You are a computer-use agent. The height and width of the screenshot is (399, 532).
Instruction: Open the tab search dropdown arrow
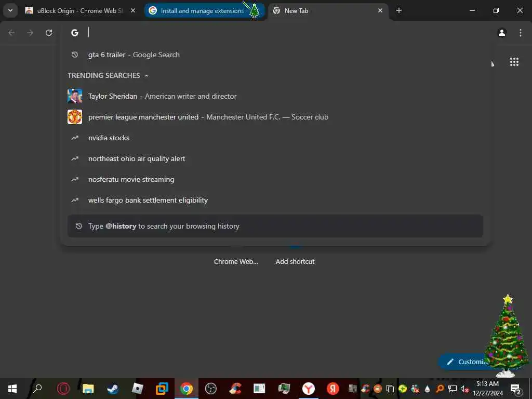(x=10, y=10)
